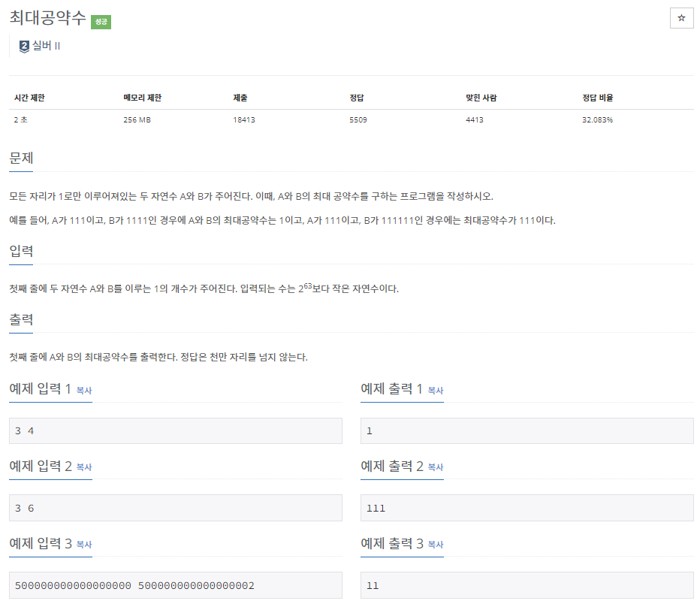Click the example output 1 box

coord(527,431)
